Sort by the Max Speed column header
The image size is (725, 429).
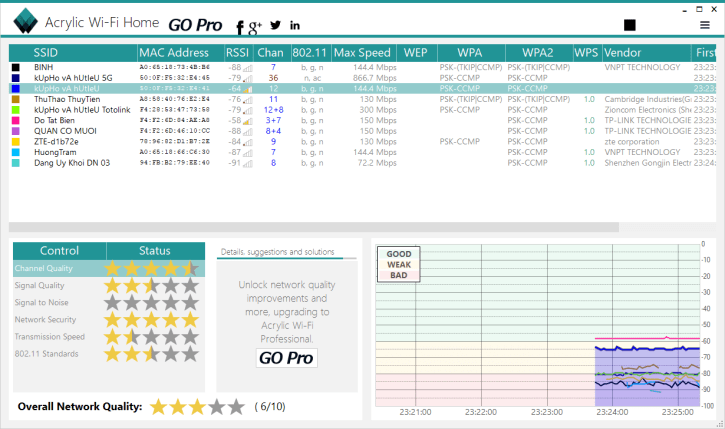[363, 52]
